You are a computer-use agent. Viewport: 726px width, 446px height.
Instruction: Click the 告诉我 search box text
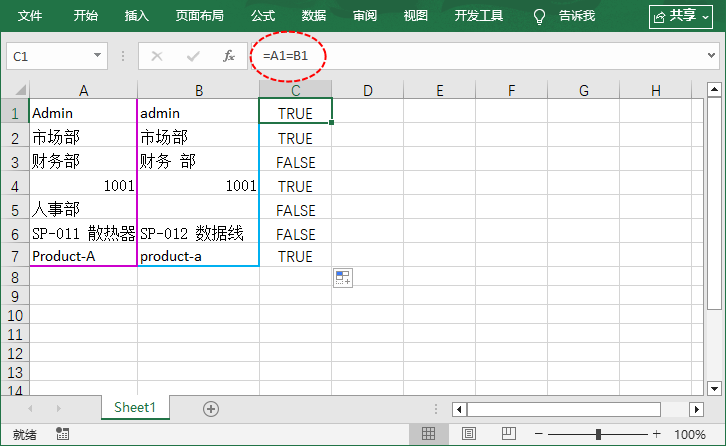click(577, 16)
